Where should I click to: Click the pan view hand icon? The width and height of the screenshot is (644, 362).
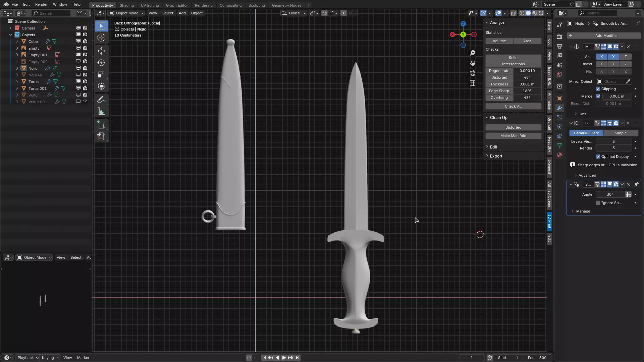(x=473, y=63)
